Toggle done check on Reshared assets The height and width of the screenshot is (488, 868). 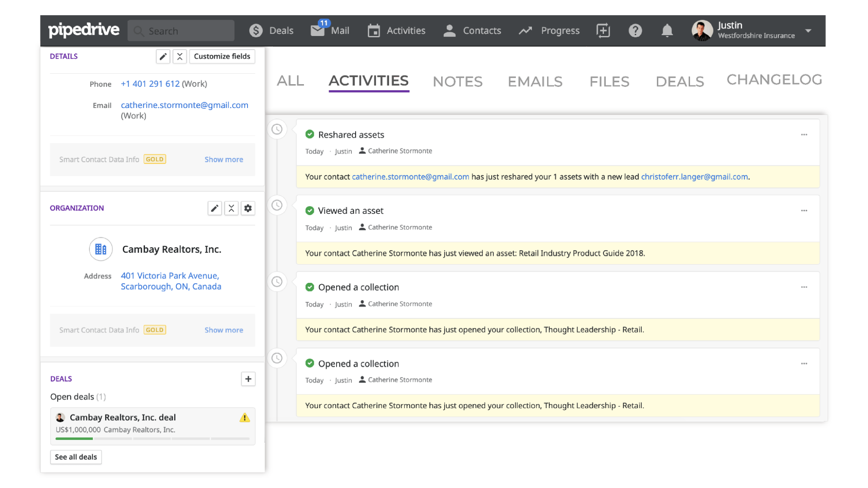(x=310, y=134)
